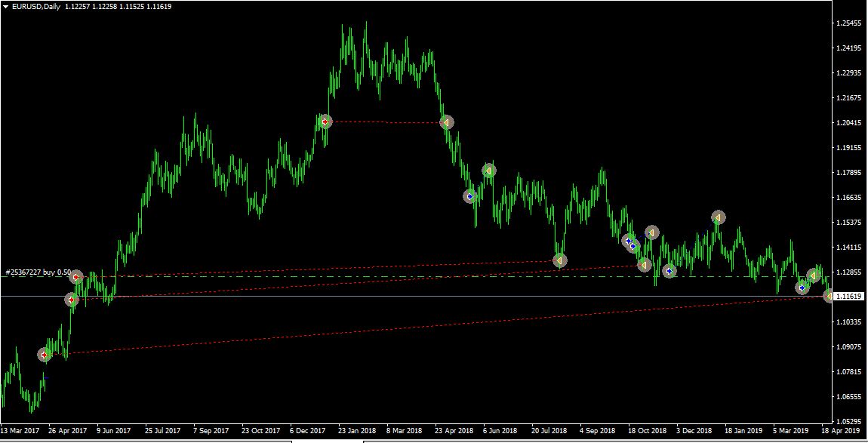Click the 1.15375 price axis label
Image resolution: width=868 pixels, height=443 pixels.
pos(849,223)
